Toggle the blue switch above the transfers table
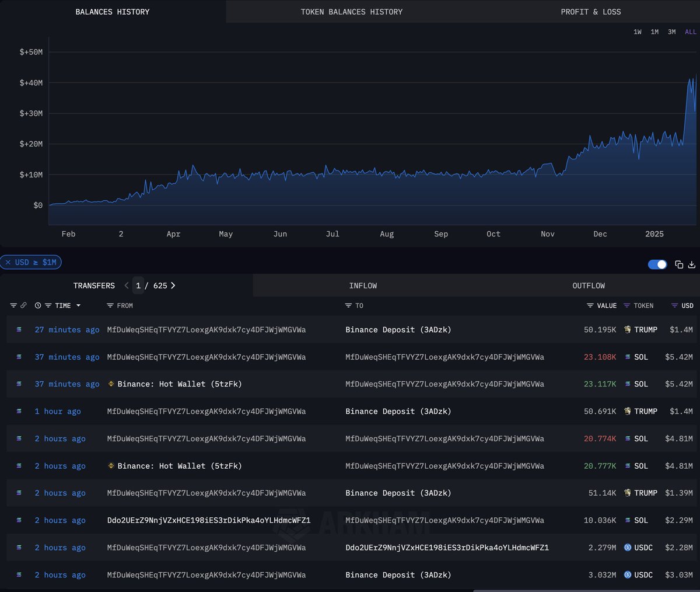 [657, 264]
